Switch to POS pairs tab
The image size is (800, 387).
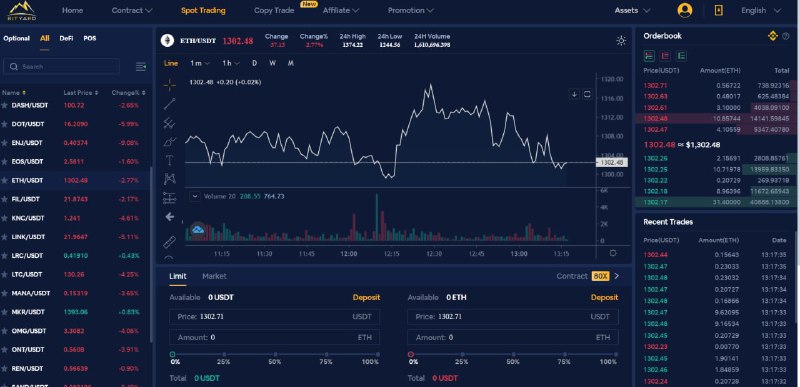pyautogui.click(x=90, y=38)
